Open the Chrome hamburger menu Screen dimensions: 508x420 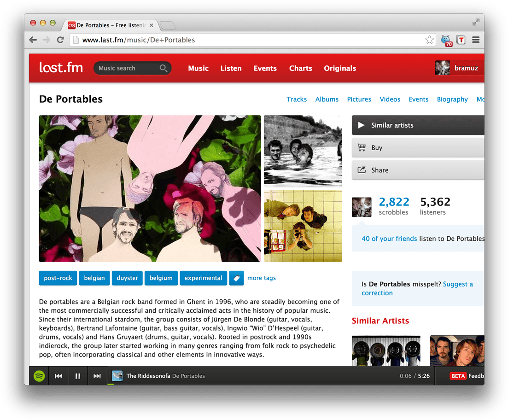(x=476, y=40)
